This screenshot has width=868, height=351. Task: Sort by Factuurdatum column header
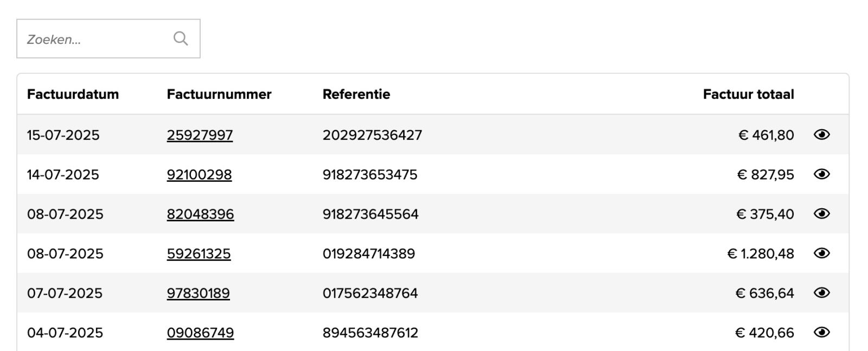[73, 94]
